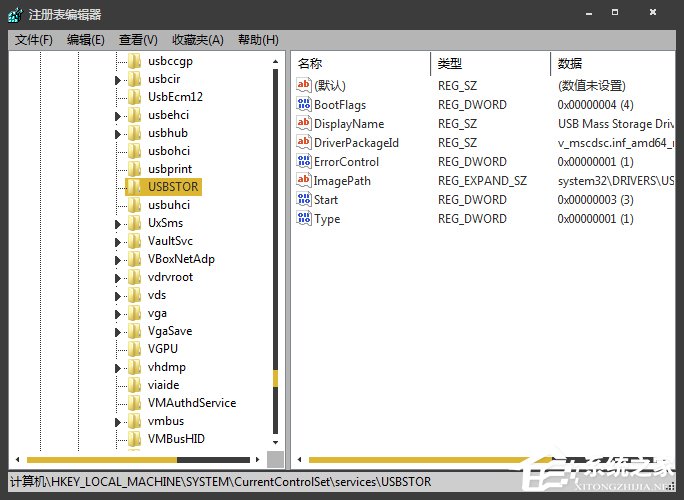
Task: Click the string icon beside DriverPackageId
Action: coord(304,142)
